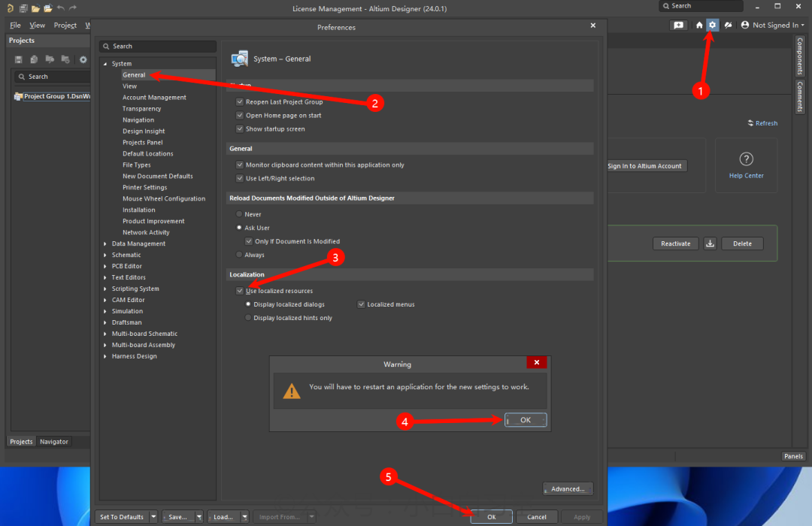The image size is (812, 526).
Task: Click the download icon next to Reactivate
Action: [710, 243]
